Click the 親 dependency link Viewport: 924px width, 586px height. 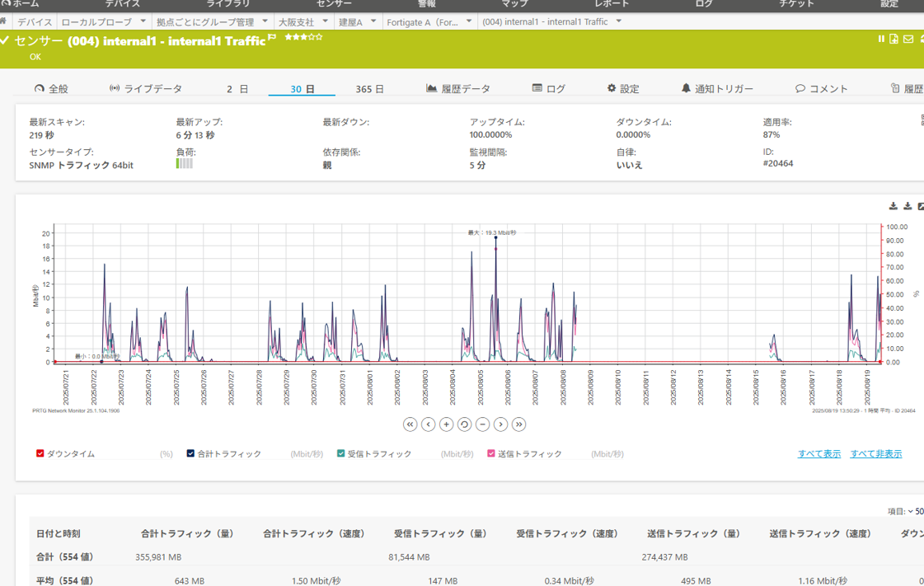point(327,165)
